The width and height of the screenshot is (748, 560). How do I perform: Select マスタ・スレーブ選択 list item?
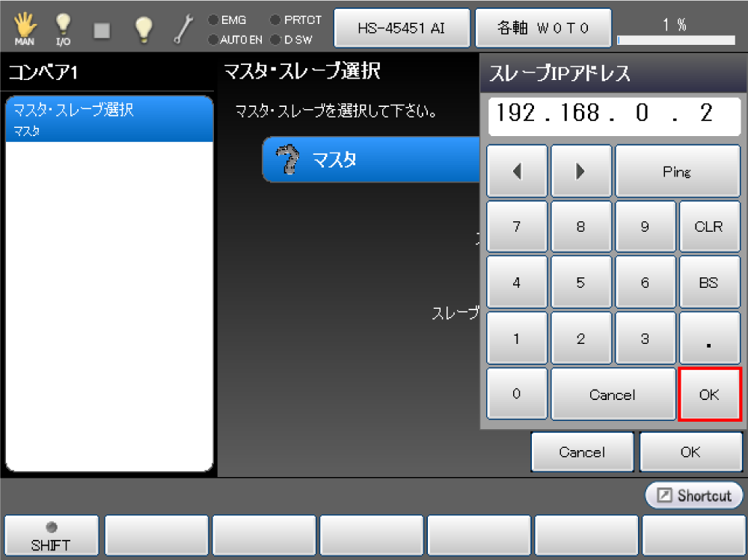tap(109, 120)
